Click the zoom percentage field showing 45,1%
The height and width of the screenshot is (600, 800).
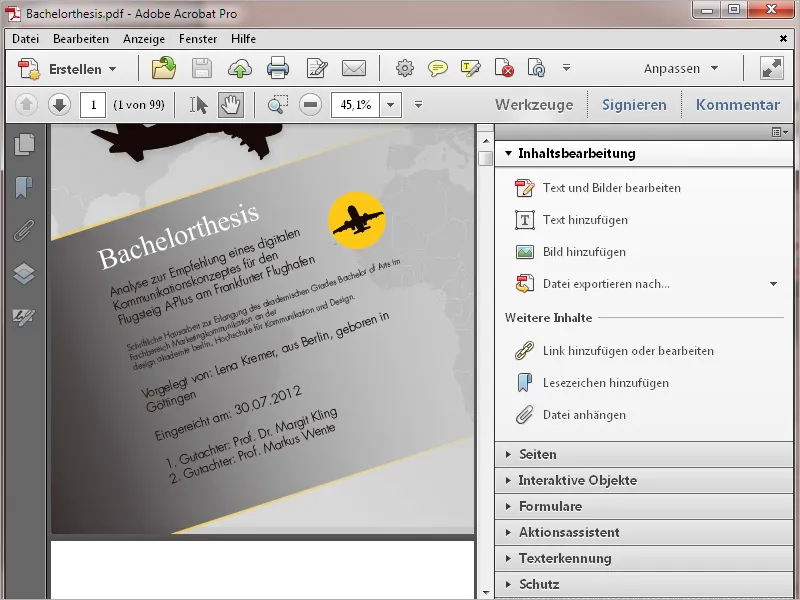pos(355,105)
